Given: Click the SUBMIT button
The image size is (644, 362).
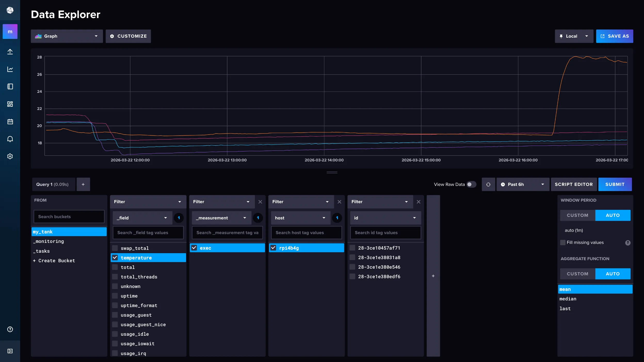Looking at the screenshot, I should click(x=615, y=184).
